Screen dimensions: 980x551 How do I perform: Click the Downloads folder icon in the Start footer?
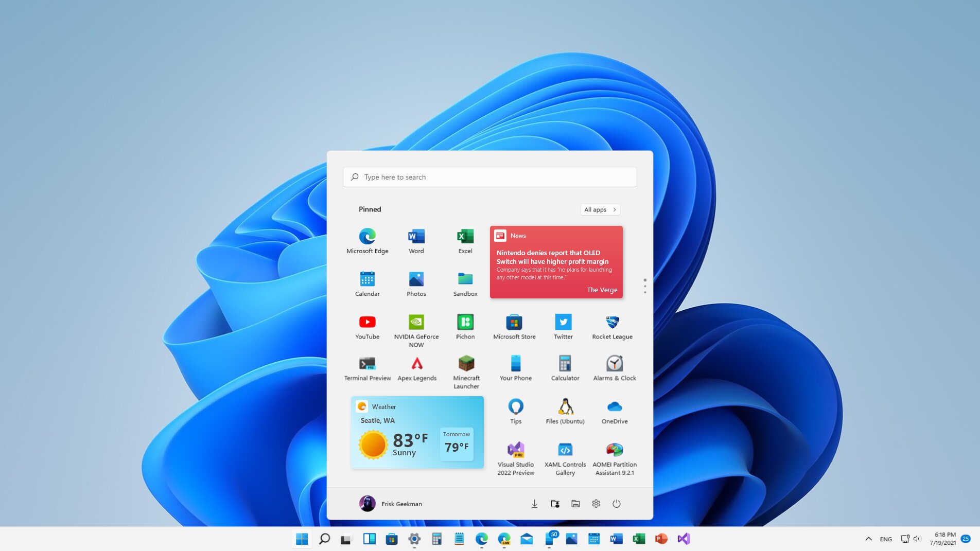pyautogui.click(x=534, y=504)
